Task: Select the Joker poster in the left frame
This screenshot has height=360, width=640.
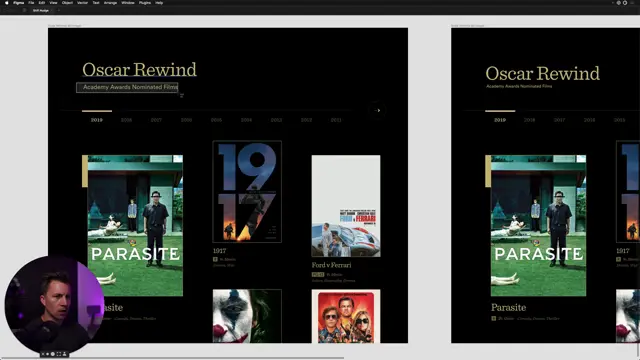Action: [247, 316]
